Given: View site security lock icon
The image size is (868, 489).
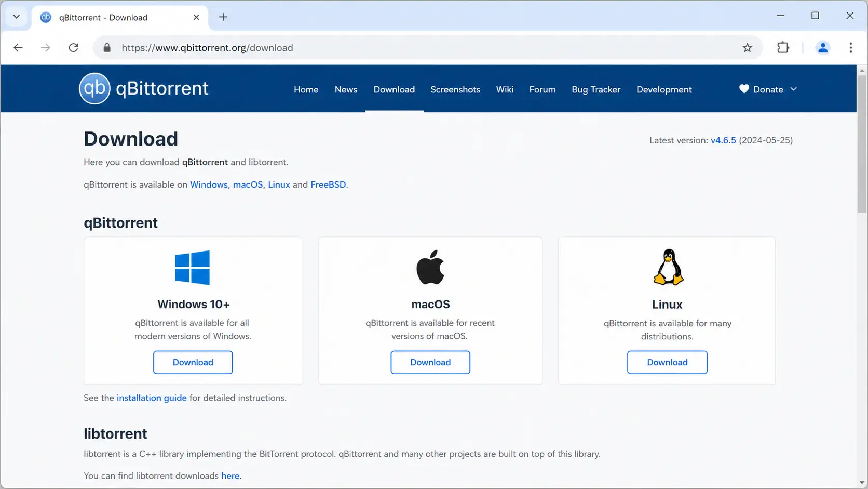Looking at the screenshot, I should pos(107,48).
